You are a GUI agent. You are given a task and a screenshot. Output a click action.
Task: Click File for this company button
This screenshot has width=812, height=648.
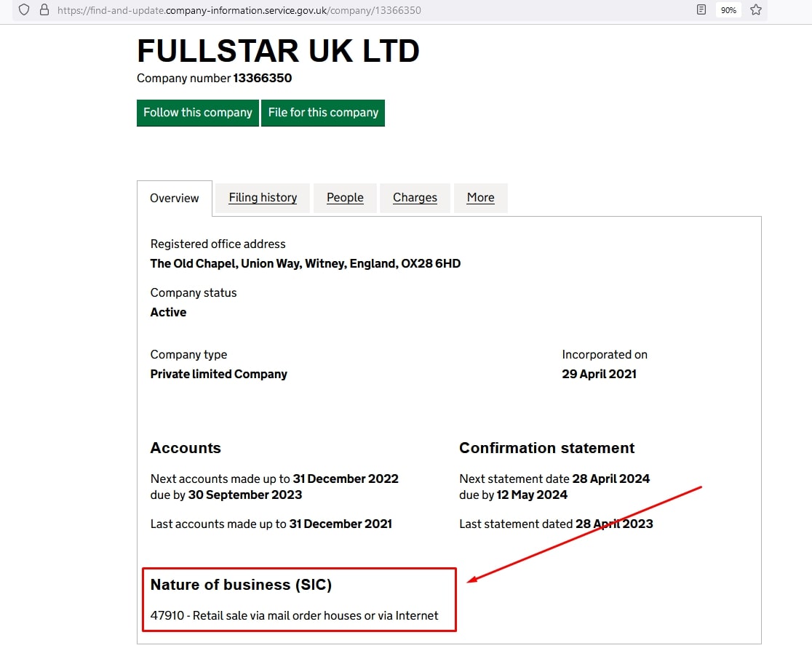pos(323,113)
